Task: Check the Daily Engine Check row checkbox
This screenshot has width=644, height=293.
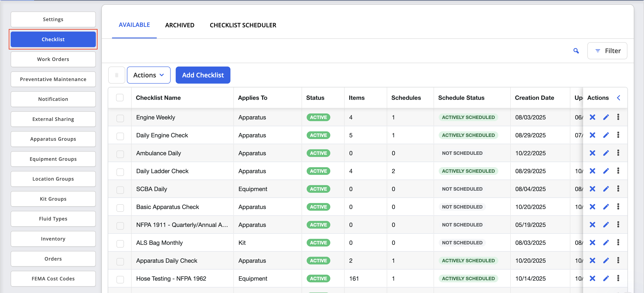Action: (120, 136)
